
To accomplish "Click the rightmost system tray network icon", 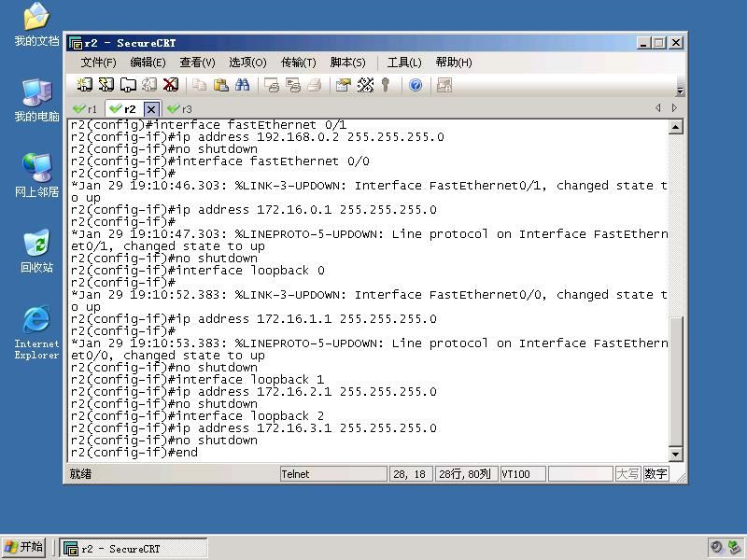I will [x=735, y=548].
